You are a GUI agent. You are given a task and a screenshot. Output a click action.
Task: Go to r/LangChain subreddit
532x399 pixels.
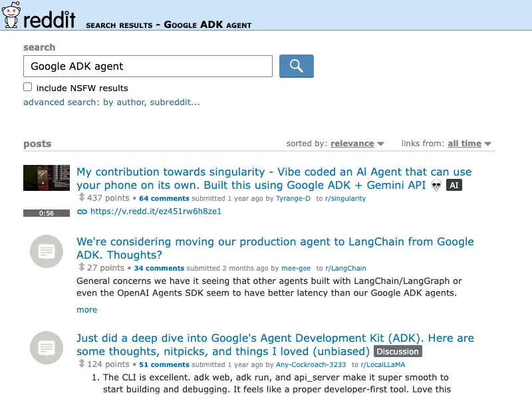pyautogui.click(x=346, y=269)
